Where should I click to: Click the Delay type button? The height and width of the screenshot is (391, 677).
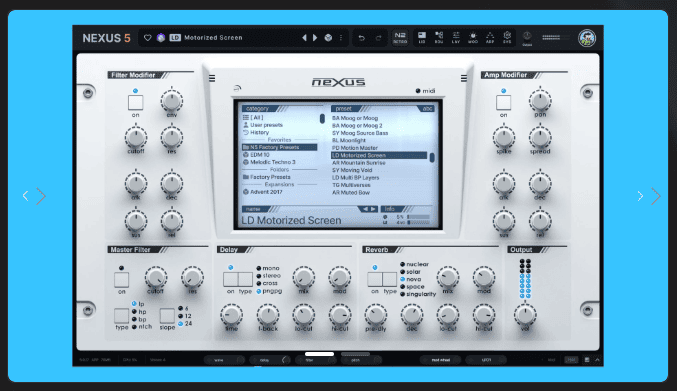click(x=245, y=279)
